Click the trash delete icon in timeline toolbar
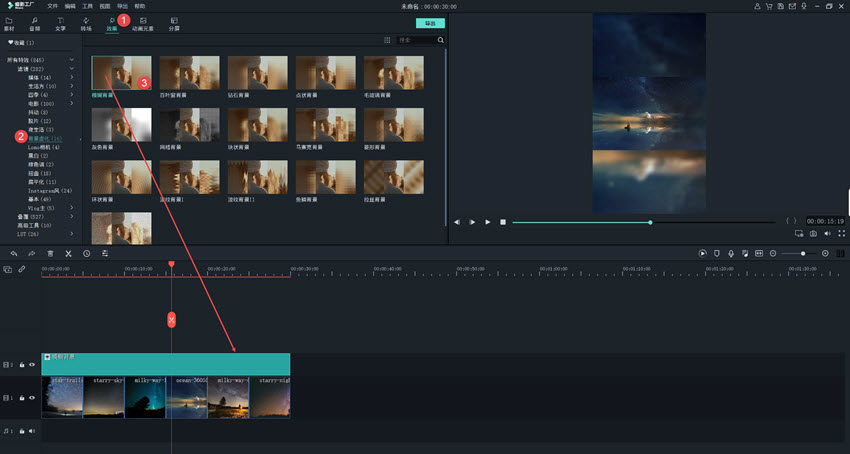 click(50, 254)
